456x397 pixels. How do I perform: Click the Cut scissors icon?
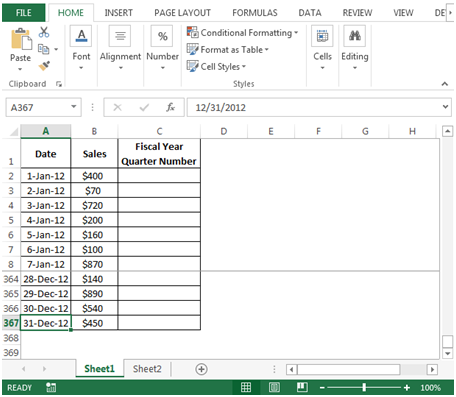(44, 32)
